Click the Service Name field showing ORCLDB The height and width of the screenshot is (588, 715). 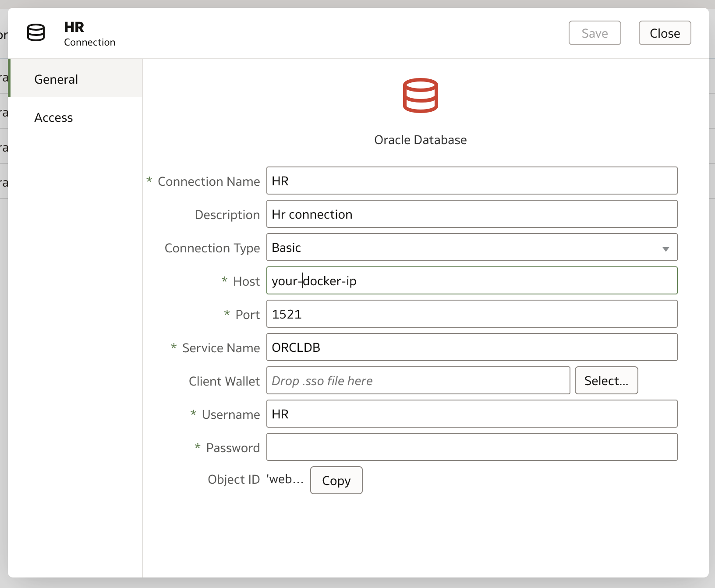pyautogui.click(x=471, y=347)
